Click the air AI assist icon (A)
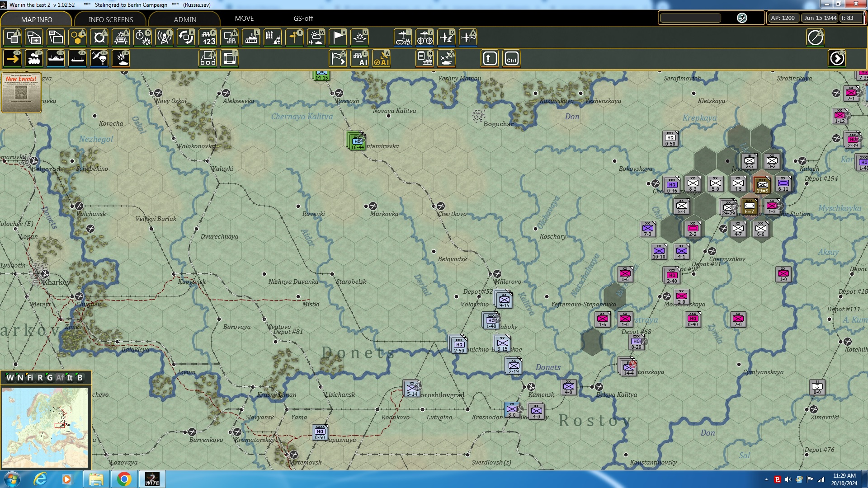This screenshot has height=488, width=868. pyautogui.click(x=381, y=59)
